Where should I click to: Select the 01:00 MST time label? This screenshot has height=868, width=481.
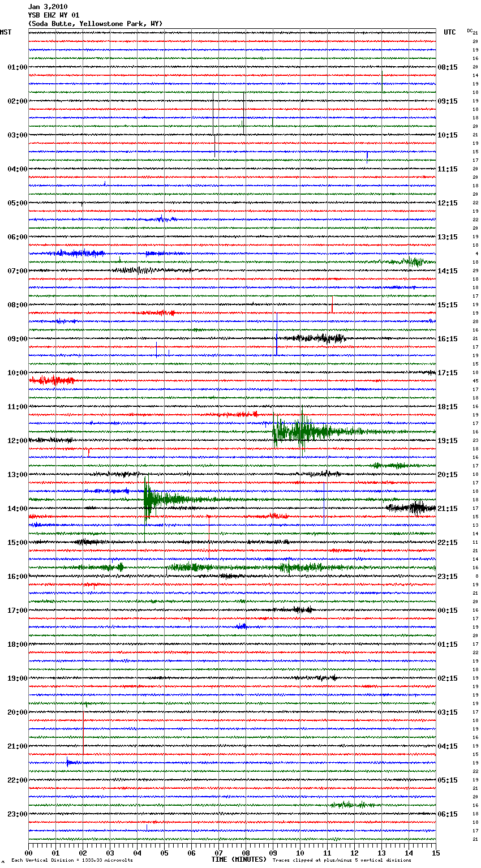pyautogui.click(x=18, y=67)
